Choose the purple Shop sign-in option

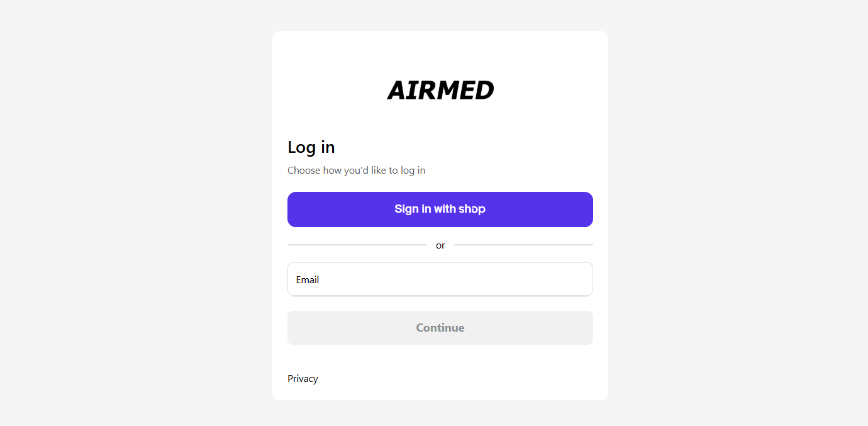click(440, 210)
